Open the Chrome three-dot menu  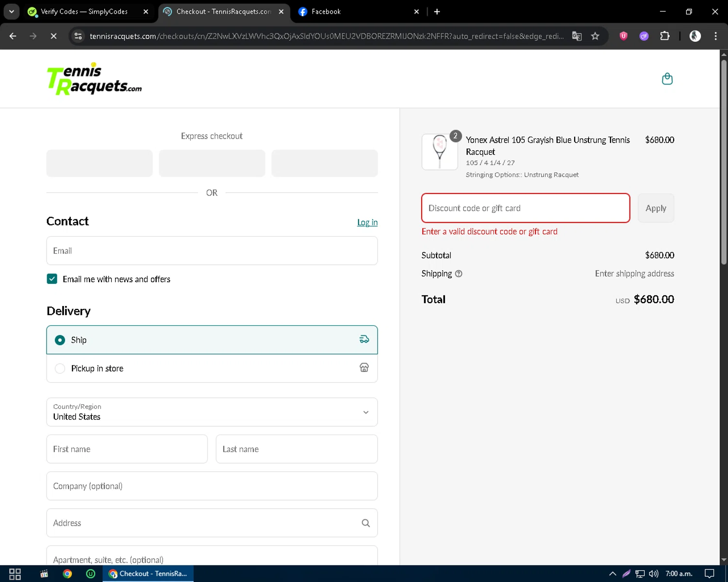(x=715, y=36)
